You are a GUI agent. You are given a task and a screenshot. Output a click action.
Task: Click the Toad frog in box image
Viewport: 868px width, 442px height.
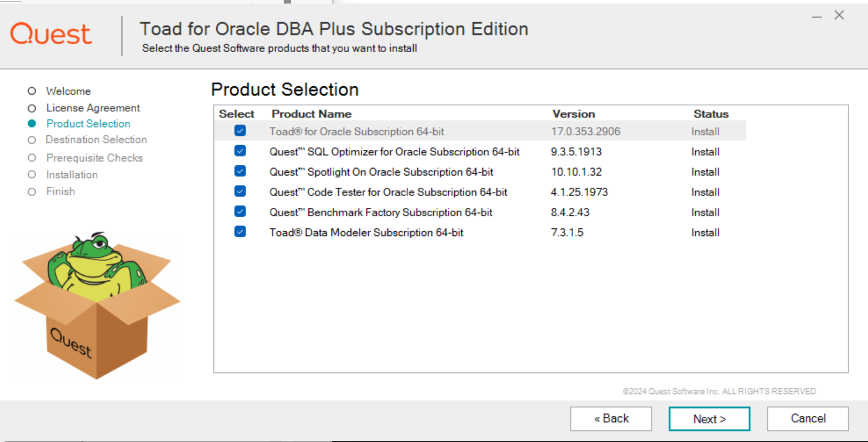coord(97,304)
